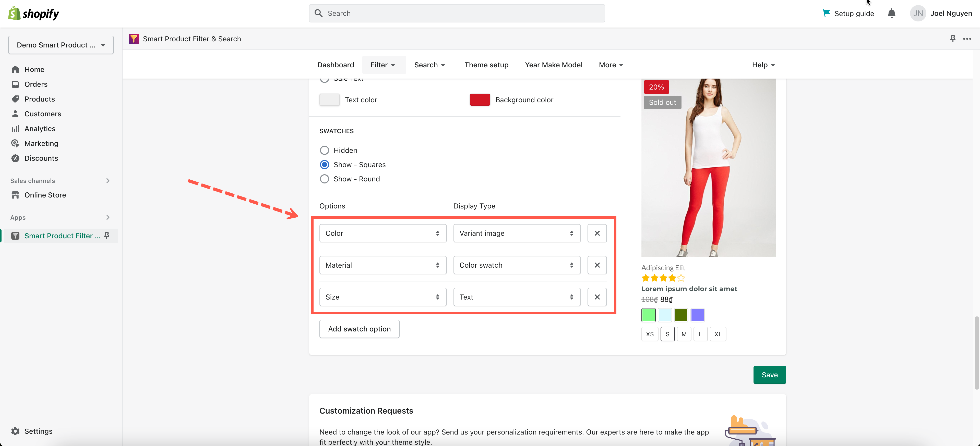Image resolution: width=980 pixels, height=446 pixels.
Task: Switch to the Theme setup tab
Action: (487, 65)
